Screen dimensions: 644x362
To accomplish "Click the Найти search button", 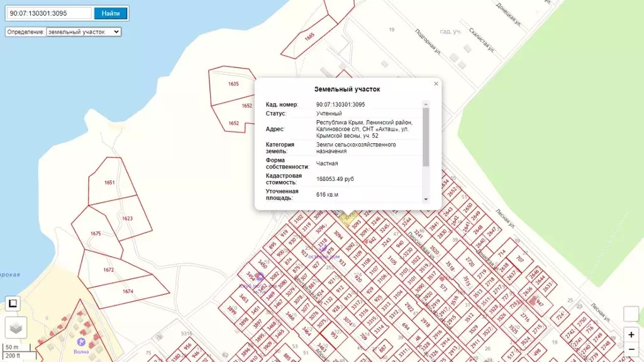I will [111, 13].
